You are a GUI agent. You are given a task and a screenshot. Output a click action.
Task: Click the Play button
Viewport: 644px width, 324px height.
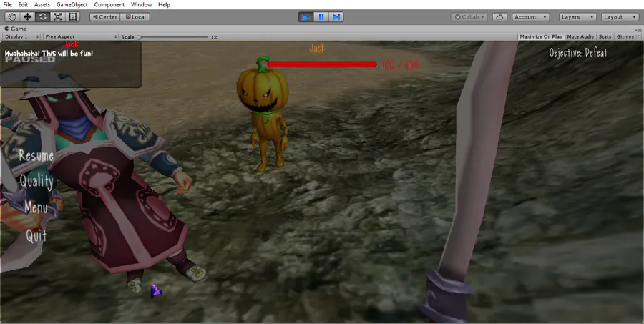pyautogui.click(x=306, y=17)
